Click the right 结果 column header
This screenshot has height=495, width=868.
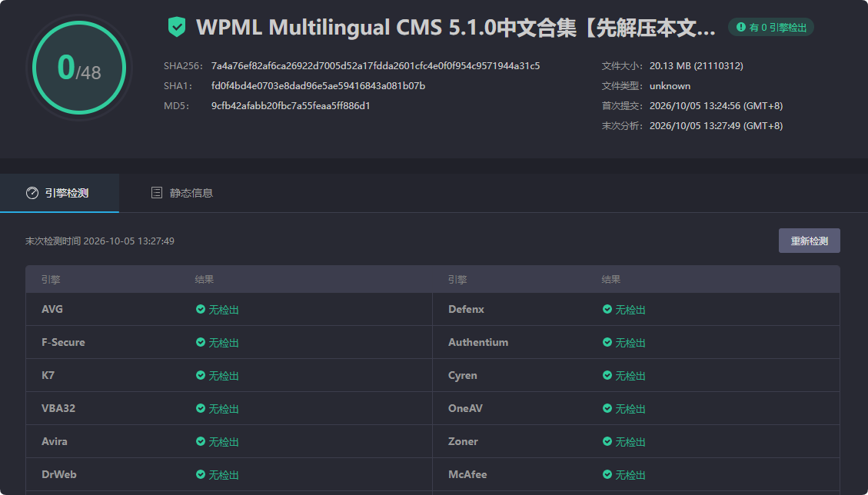[611, 280]
